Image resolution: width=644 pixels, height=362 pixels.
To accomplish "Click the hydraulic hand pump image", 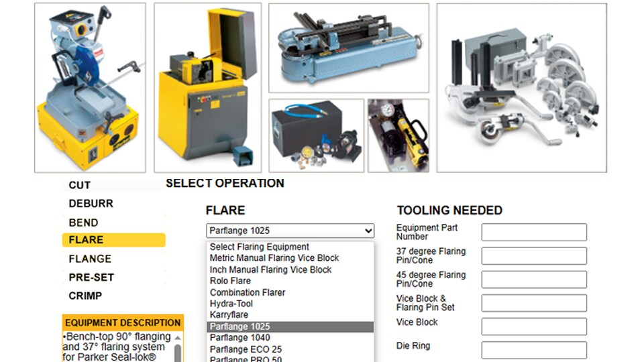I will coord(398,135).
